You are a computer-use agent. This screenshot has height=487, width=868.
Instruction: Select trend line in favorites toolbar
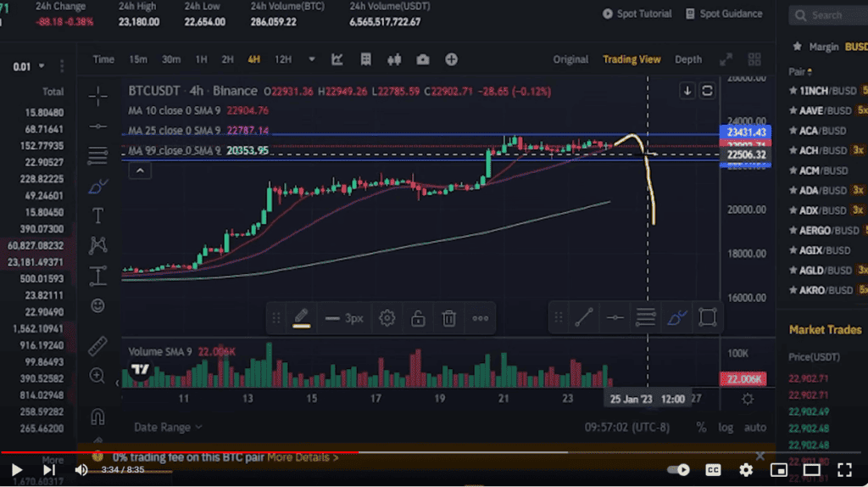pos(583,317)
